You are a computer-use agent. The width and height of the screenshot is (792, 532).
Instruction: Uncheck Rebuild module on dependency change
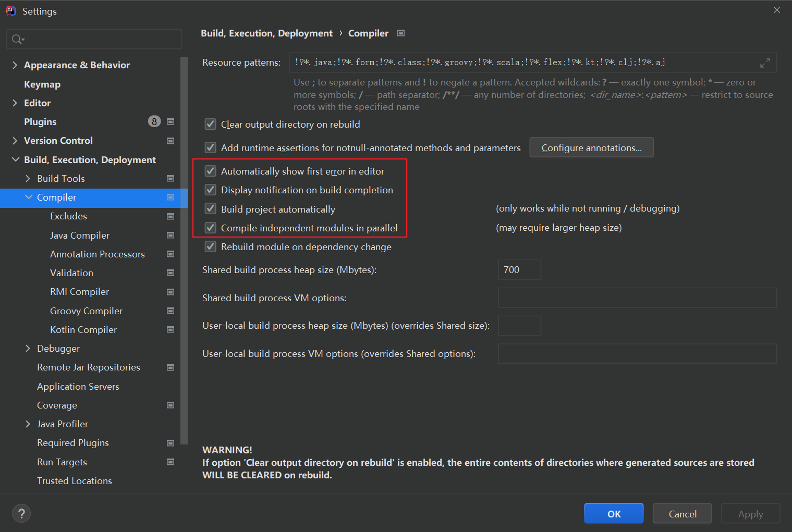(211, 246)
